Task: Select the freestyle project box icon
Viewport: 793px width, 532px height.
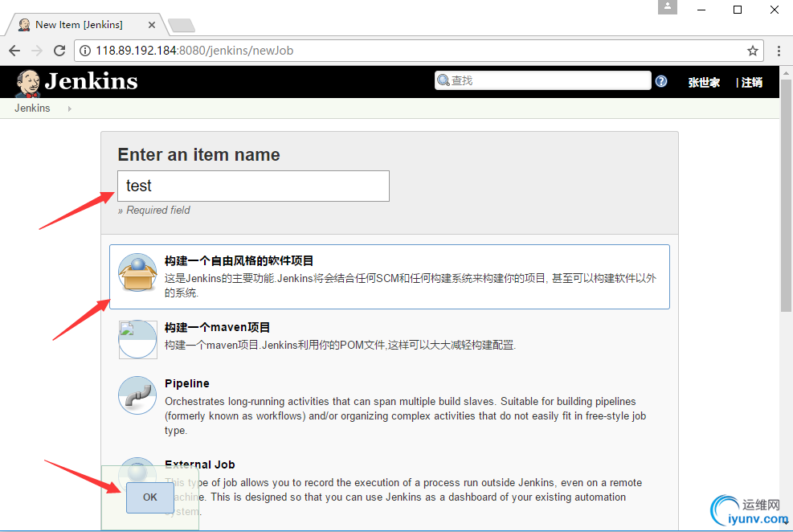Action: pos(137,272)
